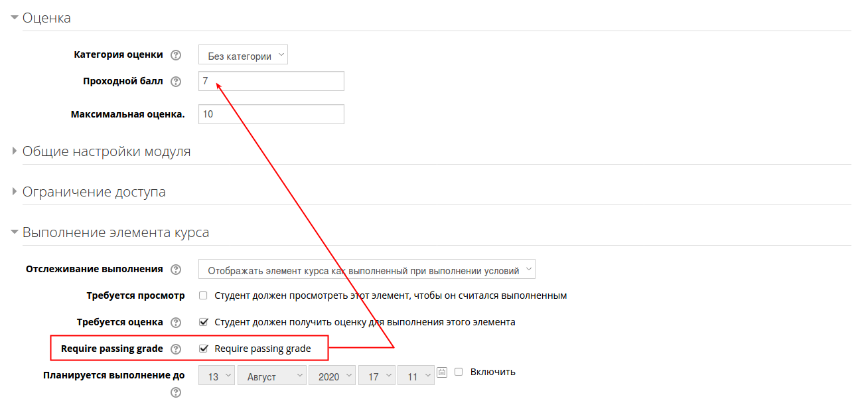This screenshot has height=405, width=868.
Task: Toggle the Require passing grade checkbox
Action: 204,349
